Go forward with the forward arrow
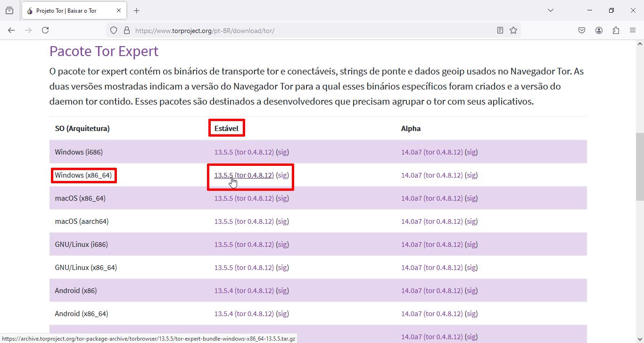This screenshot has width=644, height=343. (x=28, y=30)
